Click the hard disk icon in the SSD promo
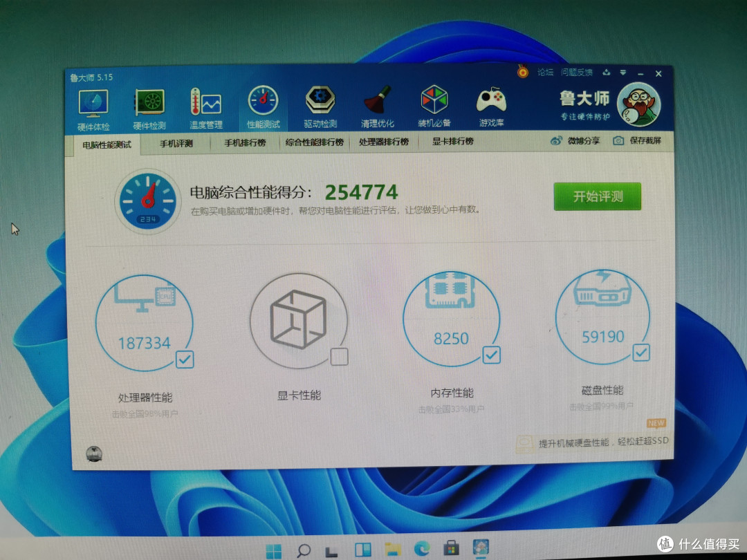The image size is (747, 560). [x=525, y=443]
